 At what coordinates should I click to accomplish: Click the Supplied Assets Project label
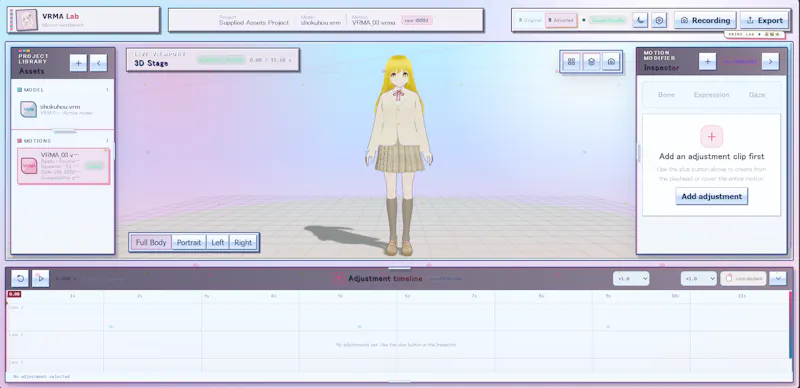click(x=254, y=23)
